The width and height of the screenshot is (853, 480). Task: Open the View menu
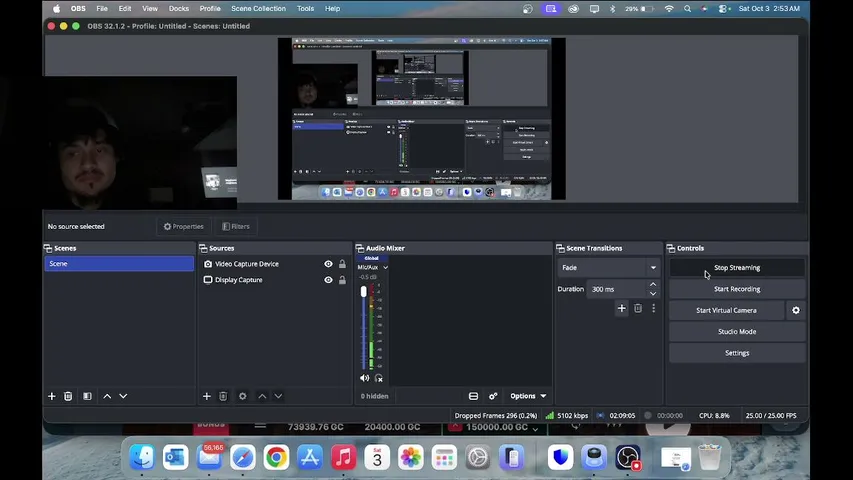[x=150, y=9]
